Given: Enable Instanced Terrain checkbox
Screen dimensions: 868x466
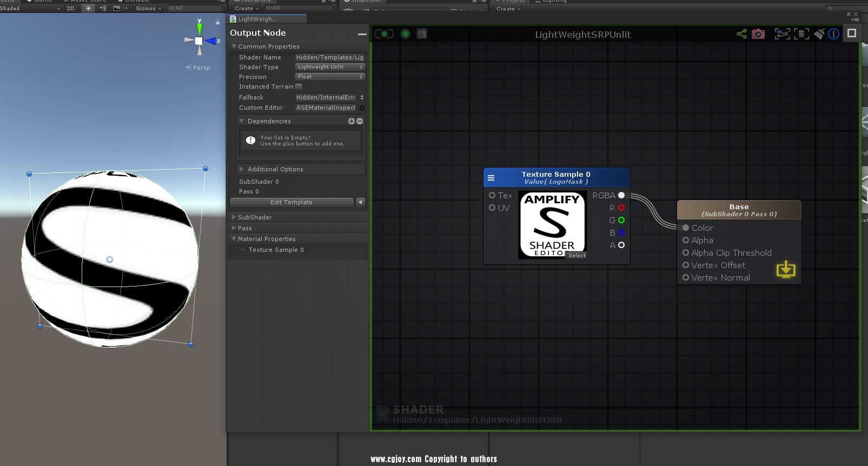Looking at the screenshot, I should [299, 86].
